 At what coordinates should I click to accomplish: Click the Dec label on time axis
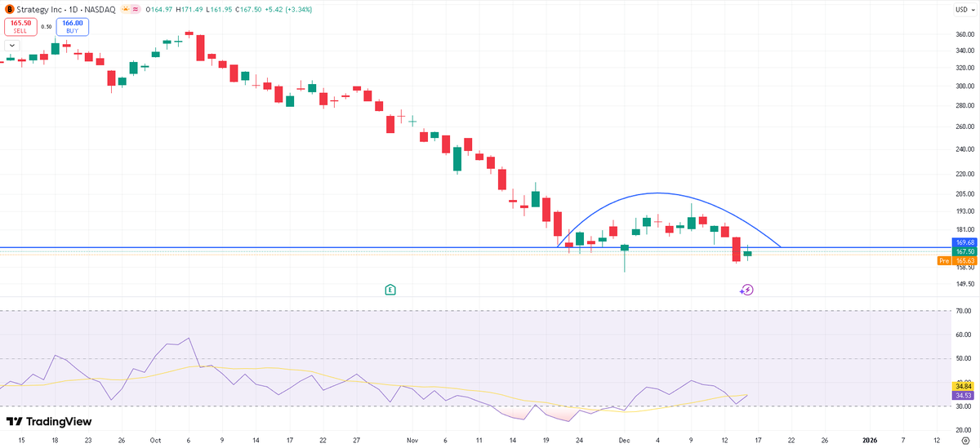(624, 440)
